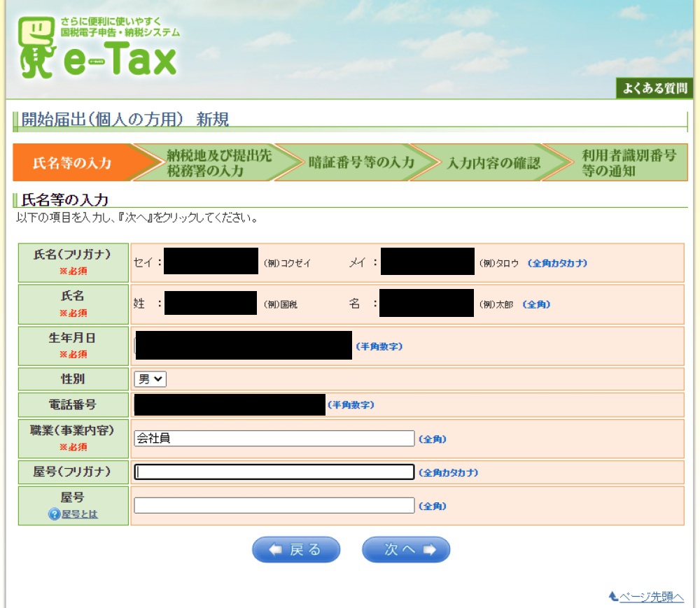The width and height of the screenshot is (700, 608).
Task: Click the (例)タロウ example text
Action: [498, 263]
